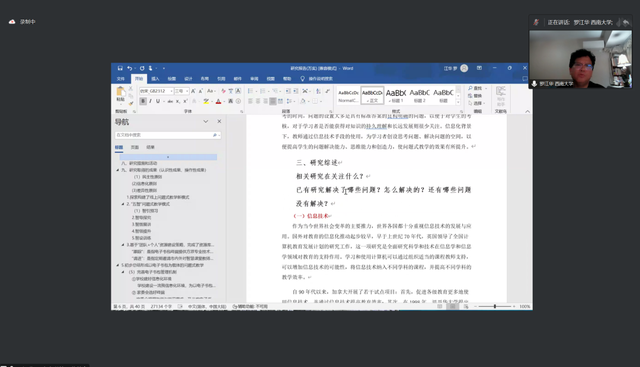Click the Numbering list icon
Screen dimensions: 640x367
[263, 91]
